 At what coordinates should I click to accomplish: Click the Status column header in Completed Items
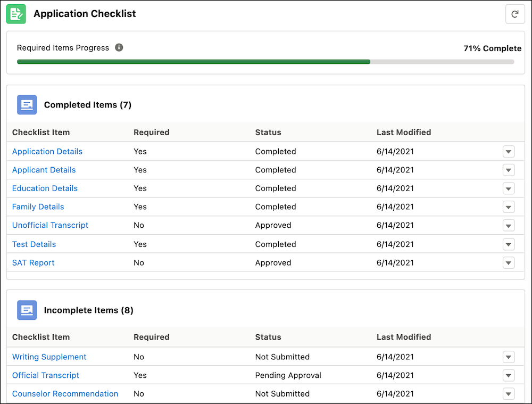pos(268,132)
